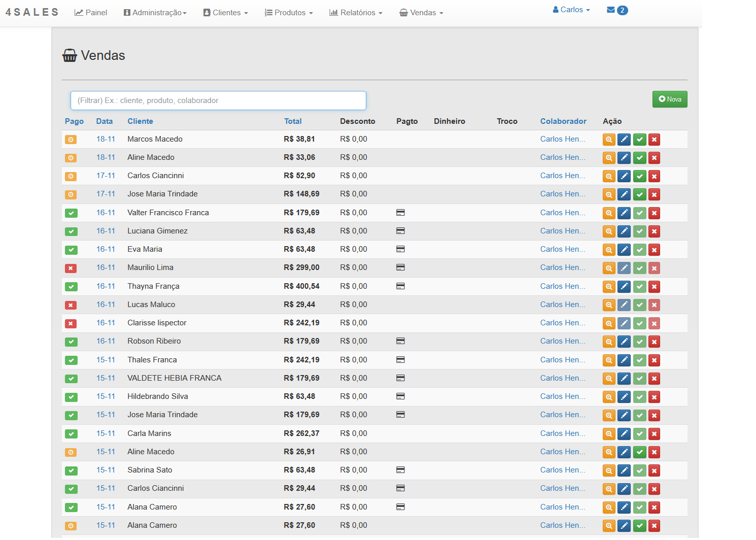Edit the Aline Macedo R$ 33,06 sale

624,158
